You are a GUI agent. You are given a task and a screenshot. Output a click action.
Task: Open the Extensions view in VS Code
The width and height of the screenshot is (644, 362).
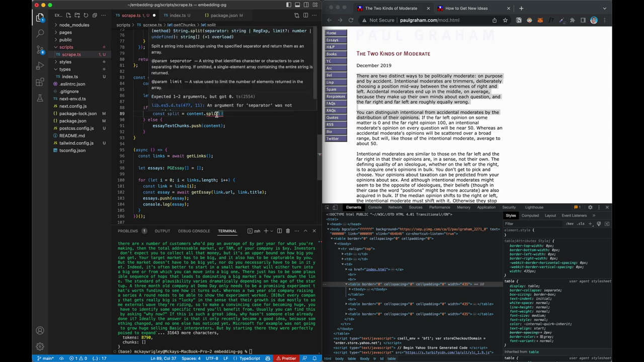(40, 82)
